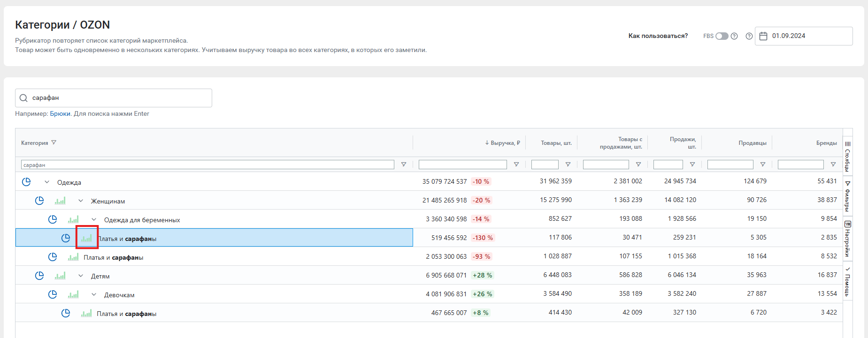
Task: Click Выручка filter input box
Action: pyautogui.click(x=463, y=165)
